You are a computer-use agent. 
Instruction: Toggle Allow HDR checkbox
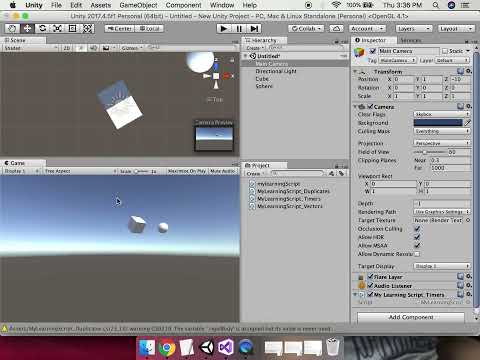(x=417, y=237)
